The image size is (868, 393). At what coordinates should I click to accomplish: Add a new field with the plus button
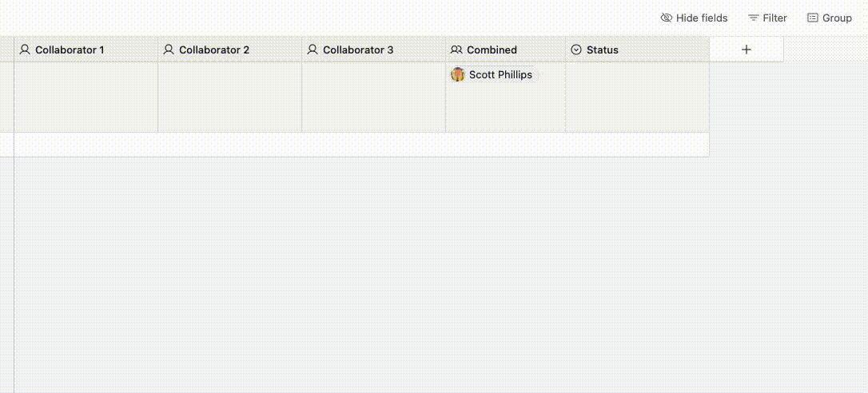point(747,50)
